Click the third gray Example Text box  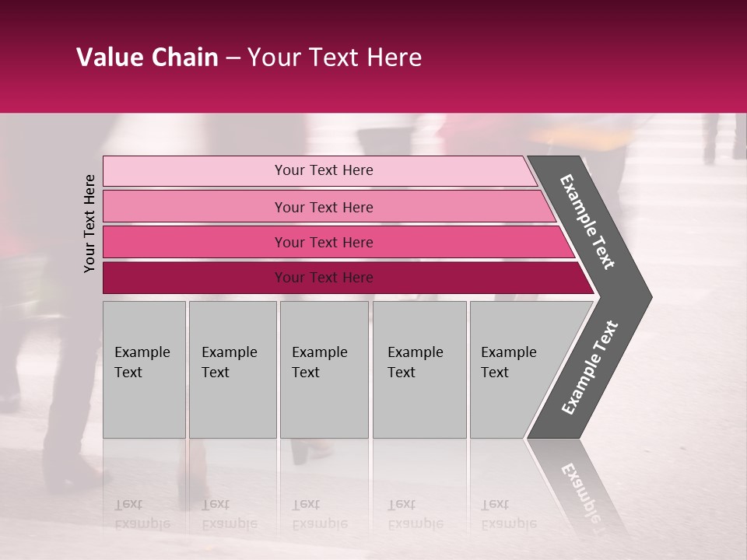(324, 369)
